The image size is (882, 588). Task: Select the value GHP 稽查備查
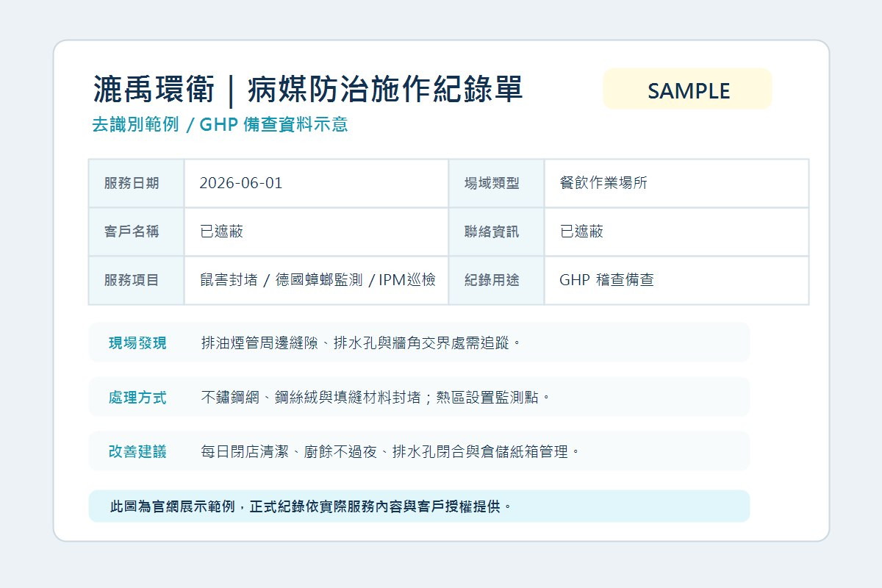(x=606, y=280)
